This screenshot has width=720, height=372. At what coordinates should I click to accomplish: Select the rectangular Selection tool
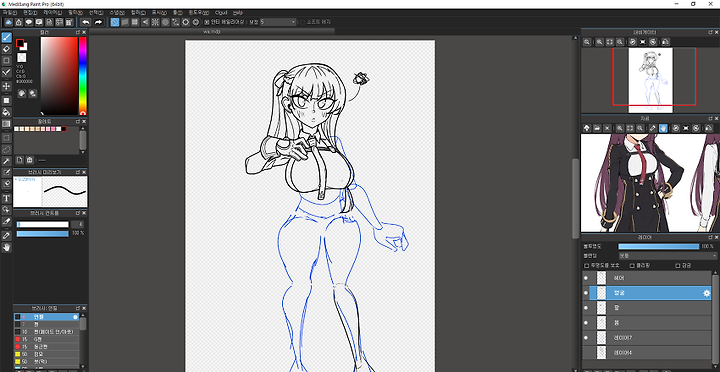[x=6, y=137]
